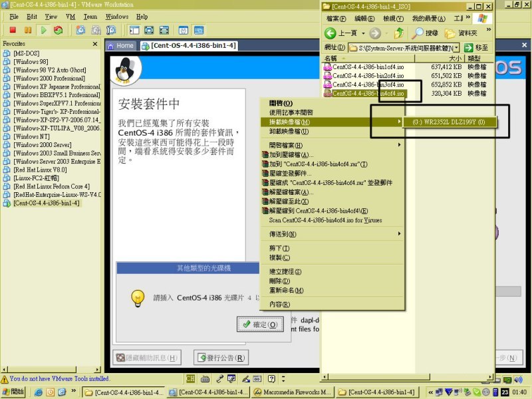Viewport: 532px width, 399px height.
Task: Open the Back button history dropdown arrow
Action: click(x=363, y=33)
